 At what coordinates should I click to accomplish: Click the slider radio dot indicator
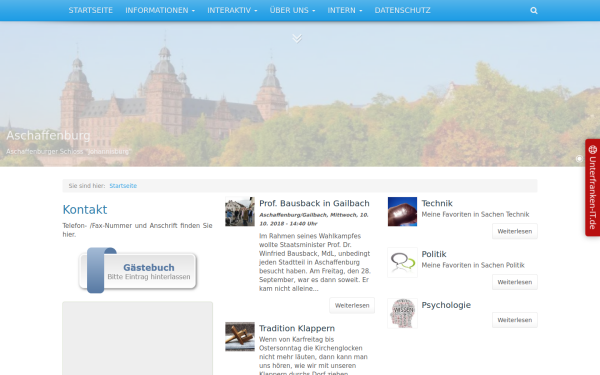(579, 158)
